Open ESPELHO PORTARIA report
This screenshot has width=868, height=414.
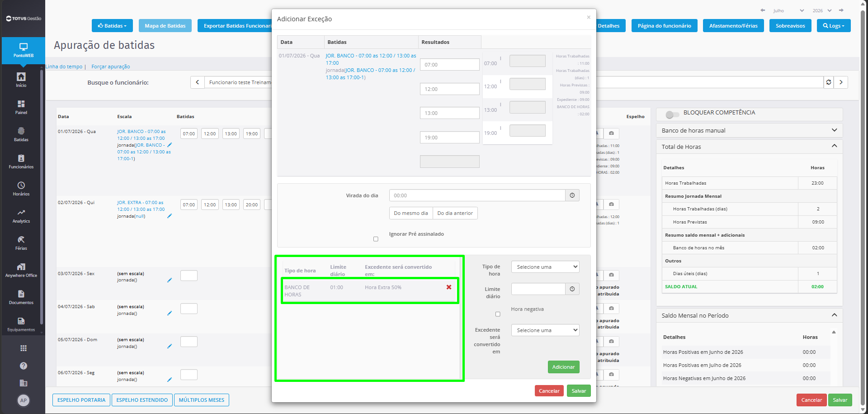tap(81, 400)
